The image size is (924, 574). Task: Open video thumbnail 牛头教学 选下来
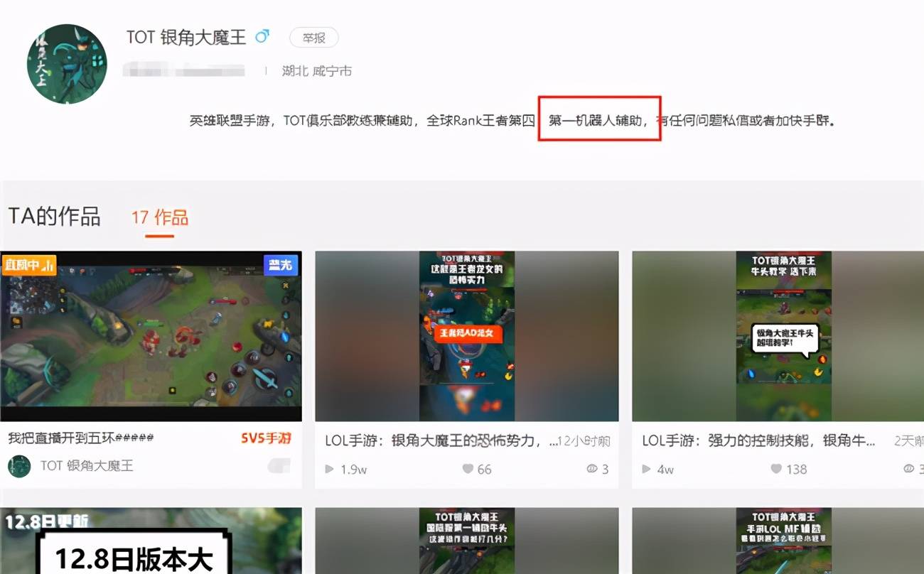click(778, 336)
